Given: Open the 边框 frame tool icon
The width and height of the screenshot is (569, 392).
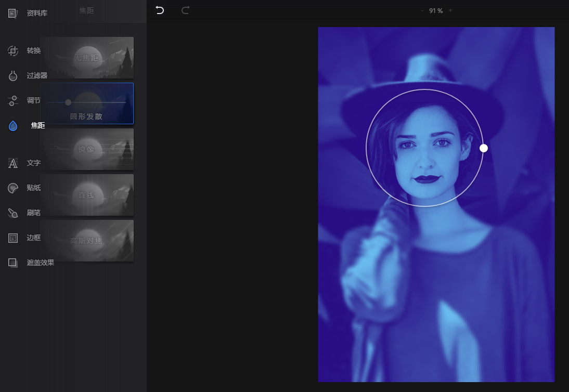Looking at the screenshot, I should [12, 238].
